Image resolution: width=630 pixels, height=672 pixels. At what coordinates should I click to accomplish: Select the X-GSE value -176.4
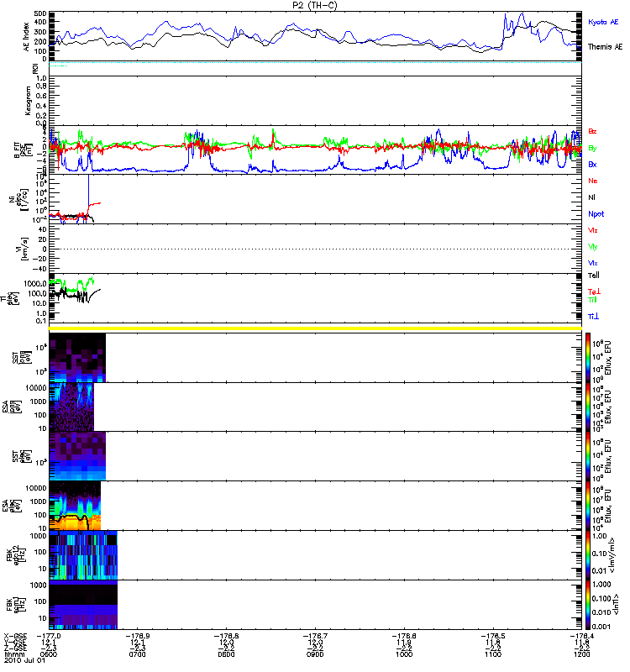pyautogui.click(x=581, y=637)
